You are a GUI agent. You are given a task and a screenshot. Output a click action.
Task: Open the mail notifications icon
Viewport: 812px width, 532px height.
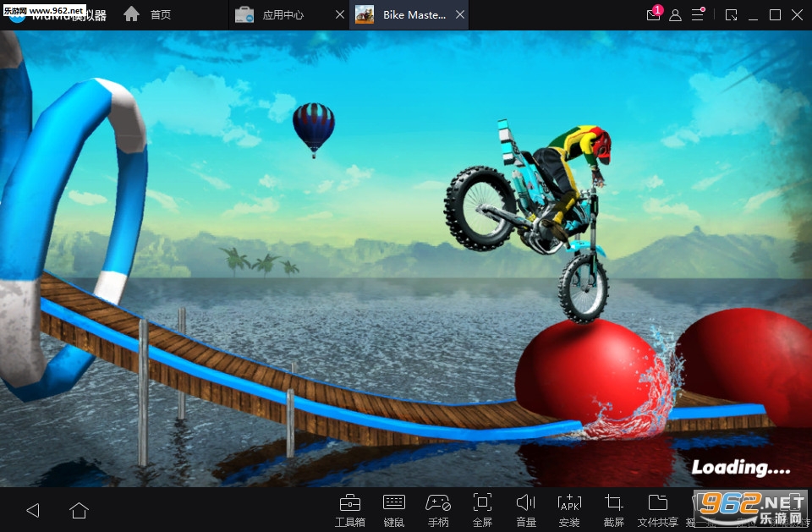point(654,14)
